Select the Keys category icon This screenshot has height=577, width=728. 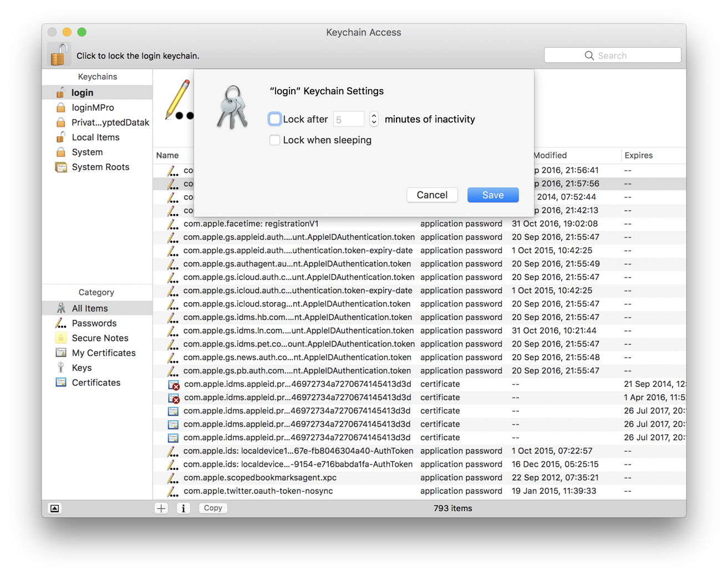(61, 368)
